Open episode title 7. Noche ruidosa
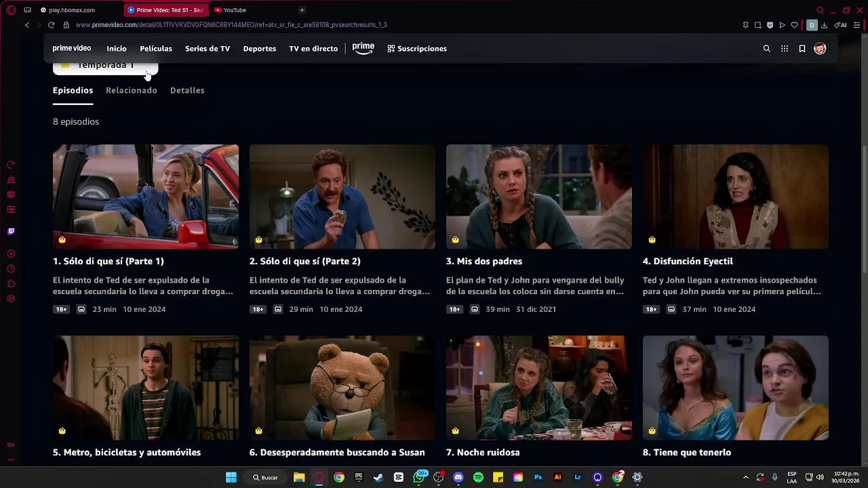Viewport: 868px width, 488px height. pyautogui.click(x=483, y=452)
